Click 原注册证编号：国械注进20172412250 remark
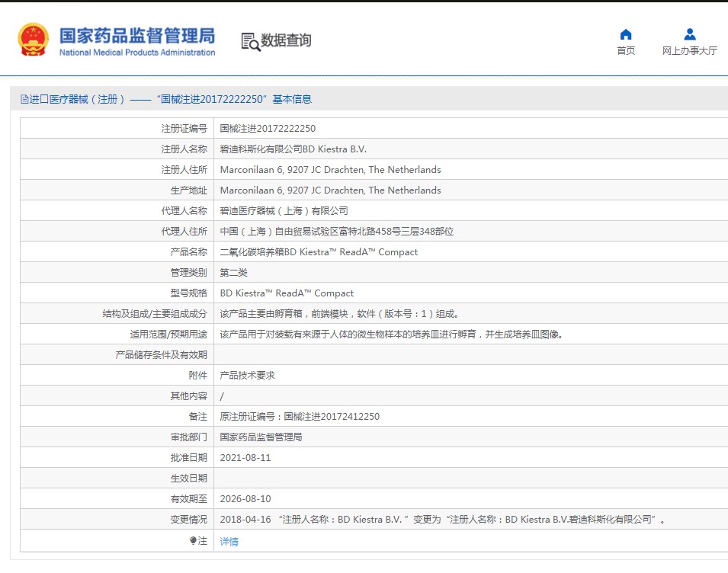This screenshot has height=573, width=728. point(300,417)
